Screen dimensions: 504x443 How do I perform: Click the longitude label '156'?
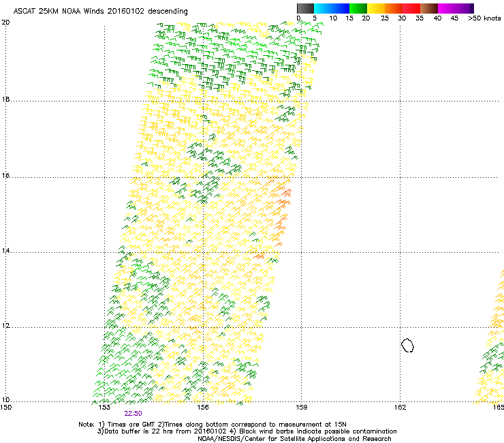[203, 408]
